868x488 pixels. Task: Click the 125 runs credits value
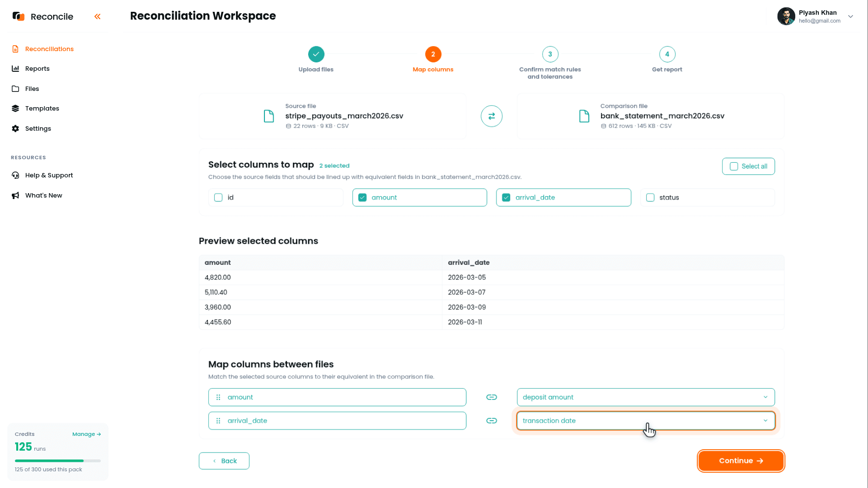(x=30, y=447)
